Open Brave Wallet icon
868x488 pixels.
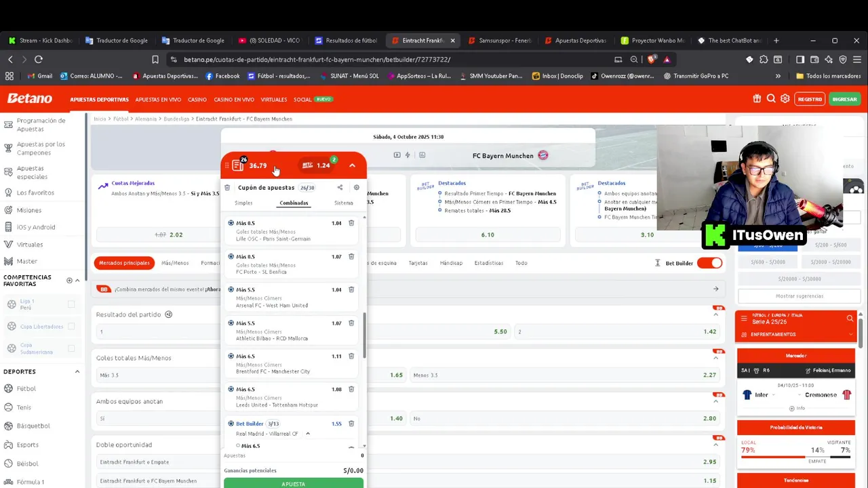pyautogui.click(x=814, y=60)
